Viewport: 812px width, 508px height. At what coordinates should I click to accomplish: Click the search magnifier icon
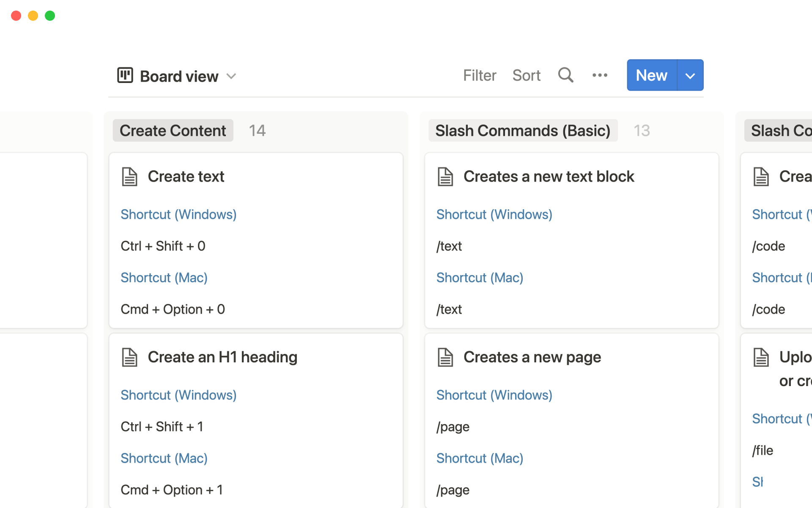[565, 75]
